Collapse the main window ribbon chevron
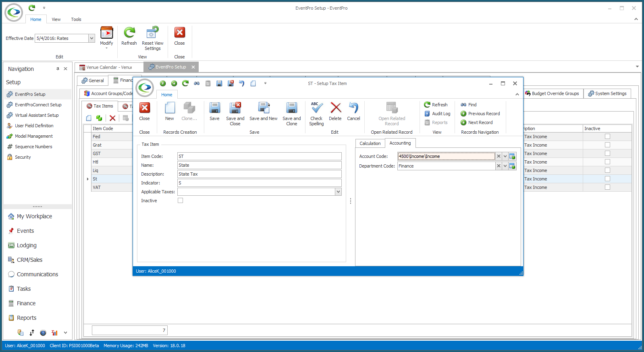This screenshot has height=352, width=644. click(x=636, y=19)
